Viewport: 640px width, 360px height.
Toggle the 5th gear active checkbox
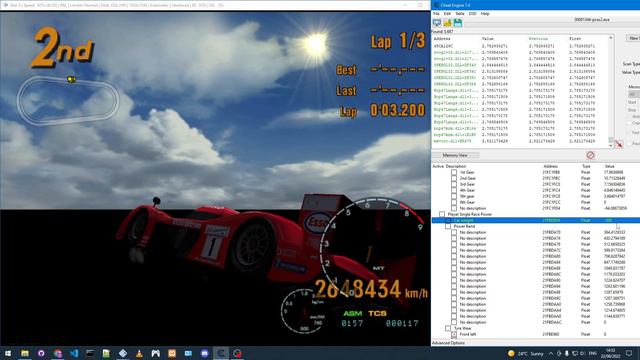point(454,196)
